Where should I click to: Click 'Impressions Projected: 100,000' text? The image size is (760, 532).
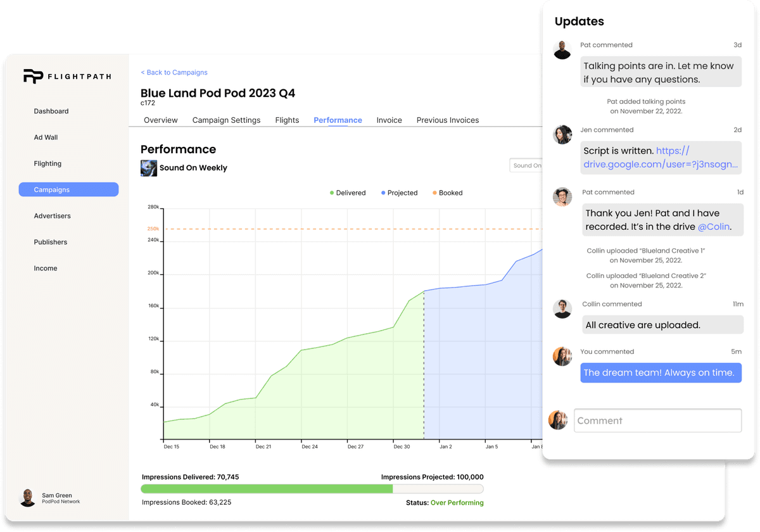pyautogui.click(x=433, y=477)
